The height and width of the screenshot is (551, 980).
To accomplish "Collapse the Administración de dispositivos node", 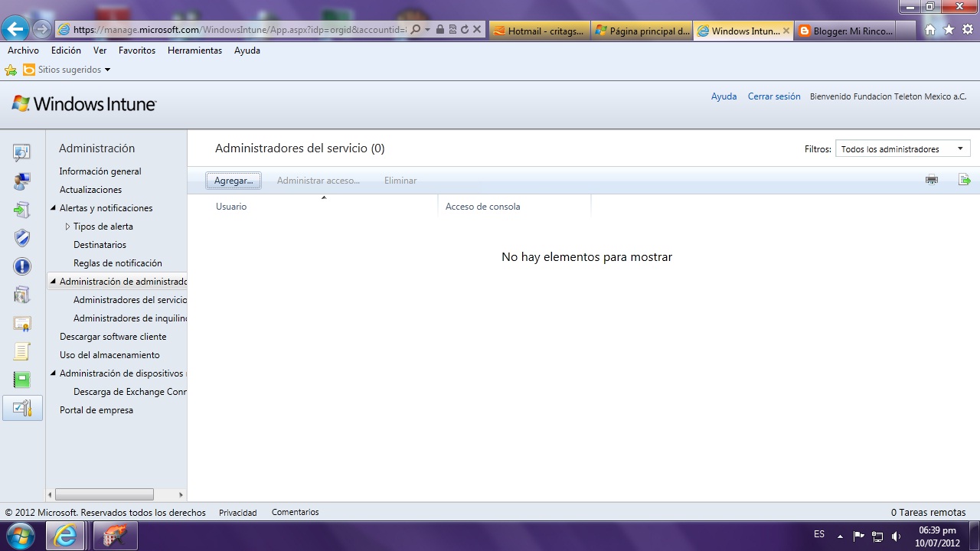I will click(x=54, y=373).
